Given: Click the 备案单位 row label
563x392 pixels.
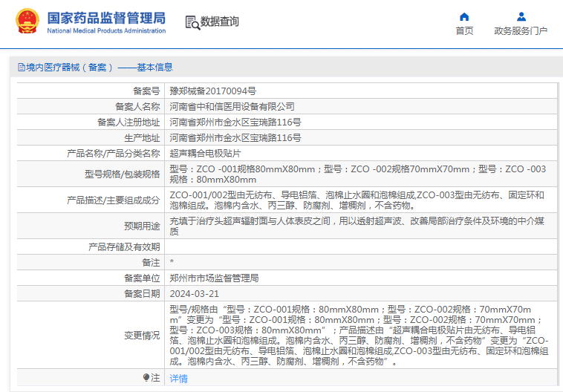Looking at the screenshot, I should pos(142,278).
